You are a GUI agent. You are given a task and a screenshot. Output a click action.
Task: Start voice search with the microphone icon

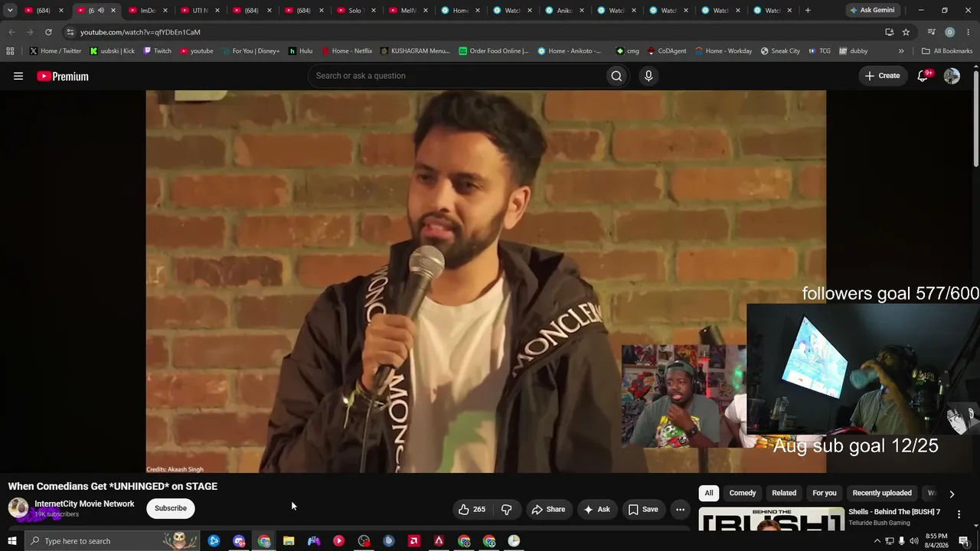pyautogui.click(x=648, y=76)
